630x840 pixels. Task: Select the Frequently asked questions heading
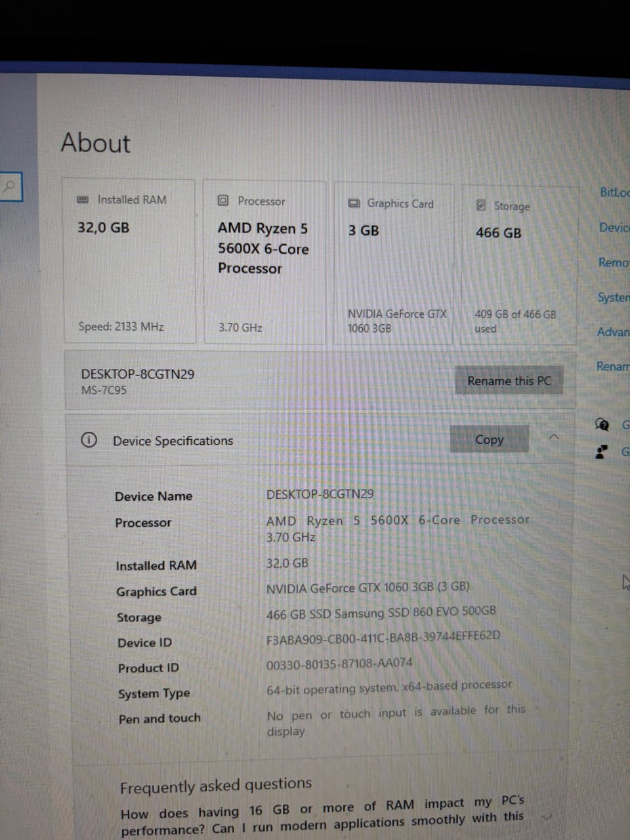coord(216,786)
